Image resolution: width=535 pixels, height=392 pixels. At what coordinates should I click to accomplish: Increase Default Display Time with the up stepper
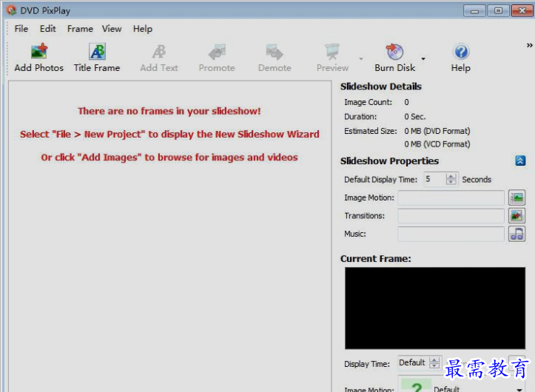click(x=451, y=176)
